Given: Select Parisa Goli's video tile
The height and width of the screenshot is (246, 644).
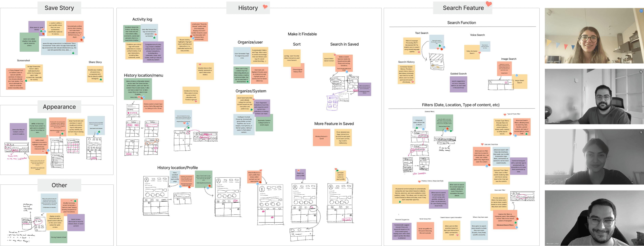Looking at the screenshot, I should [594, 157].
